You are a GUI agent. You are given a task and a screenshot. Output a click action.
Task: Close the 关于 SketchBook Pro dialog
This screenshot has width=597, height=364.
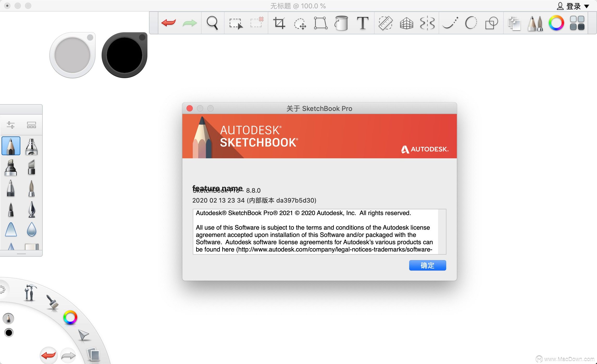pyautogui.click(x=190, y=108)
